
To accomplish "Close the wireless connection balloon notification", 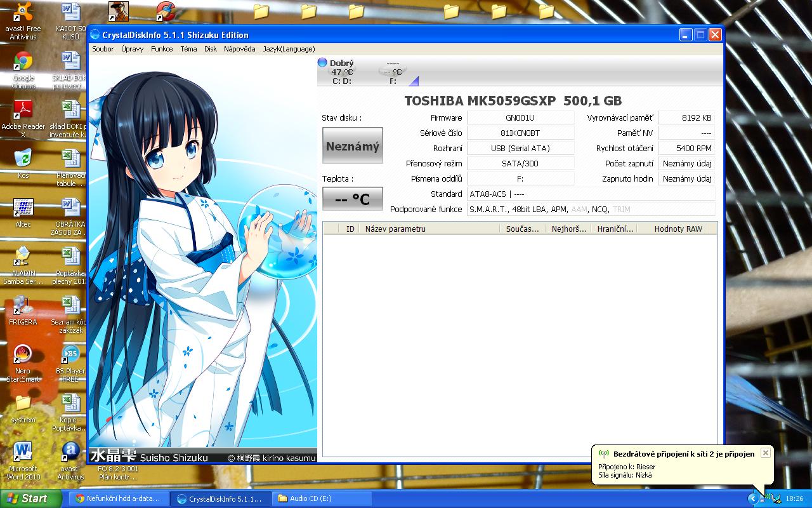I will 766,453.
